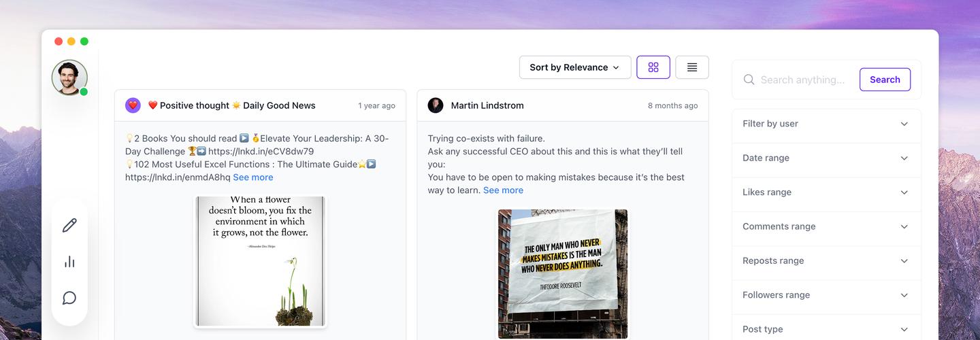This screenshot has width=980, height=340.
Task: Switch to list view layout
Action: coord(692,67)
